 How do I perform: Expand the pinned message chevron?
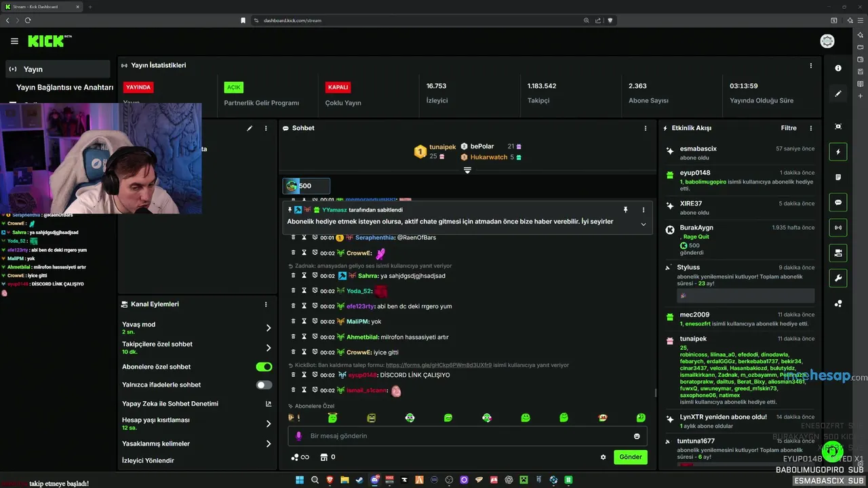(643, 224)
